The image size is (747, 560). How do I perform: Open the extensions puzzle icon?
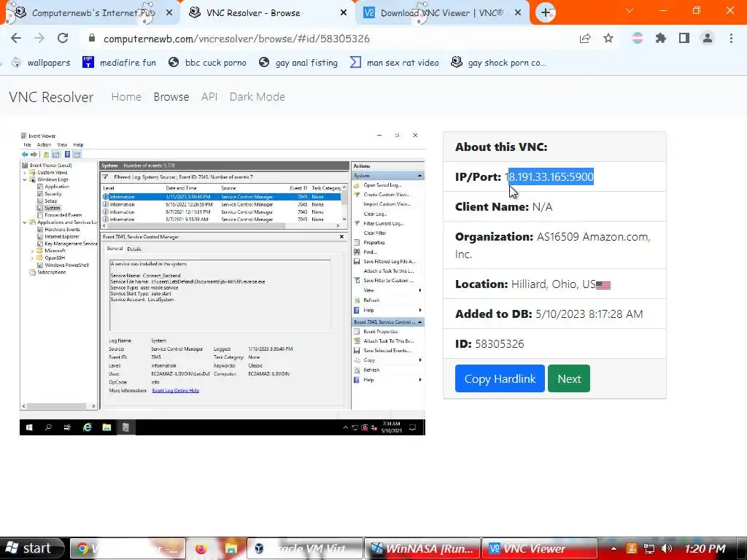tap(661, 38)
